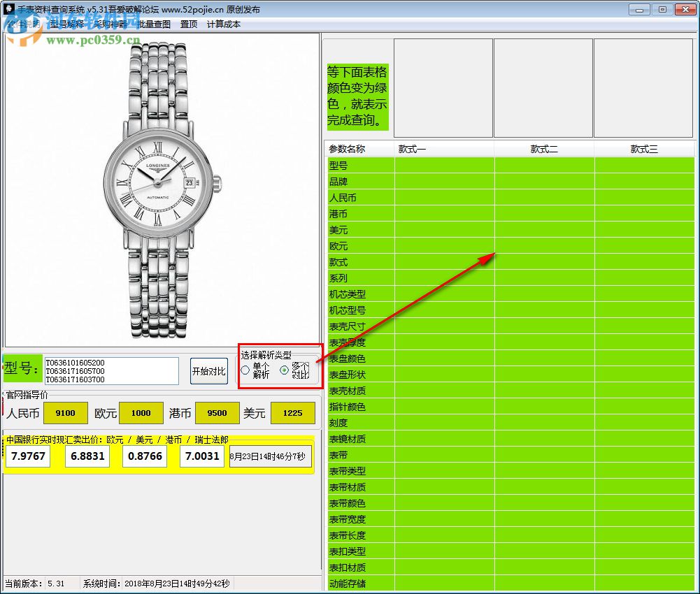Click the app icon in title bar

[9, 9]
